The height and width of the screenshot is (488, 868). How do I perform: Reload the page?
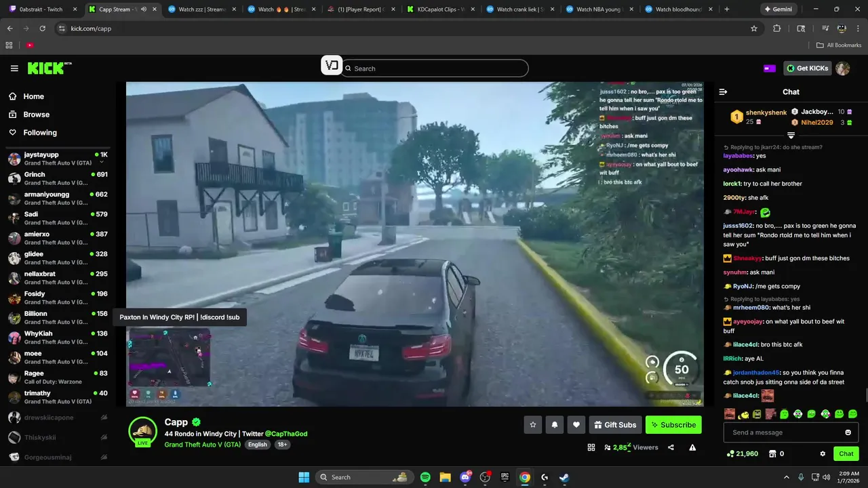click(x=43, y=28)
